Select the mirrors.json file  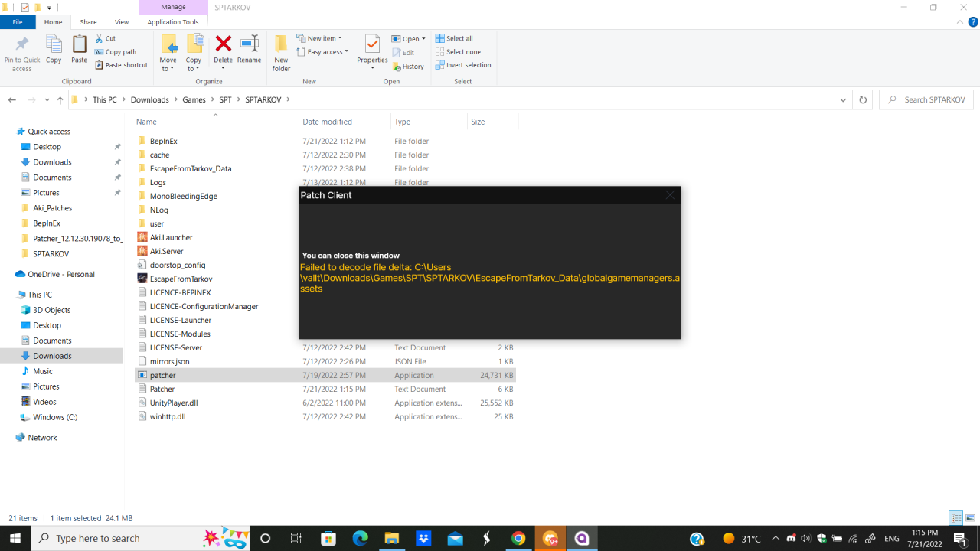(x=169, y=361)
